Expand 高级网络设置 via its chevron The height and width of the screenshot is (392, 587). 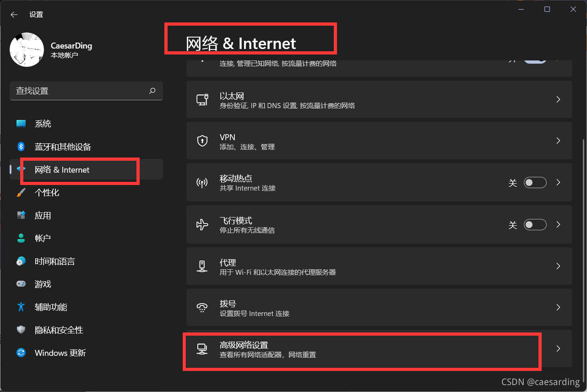558,348
